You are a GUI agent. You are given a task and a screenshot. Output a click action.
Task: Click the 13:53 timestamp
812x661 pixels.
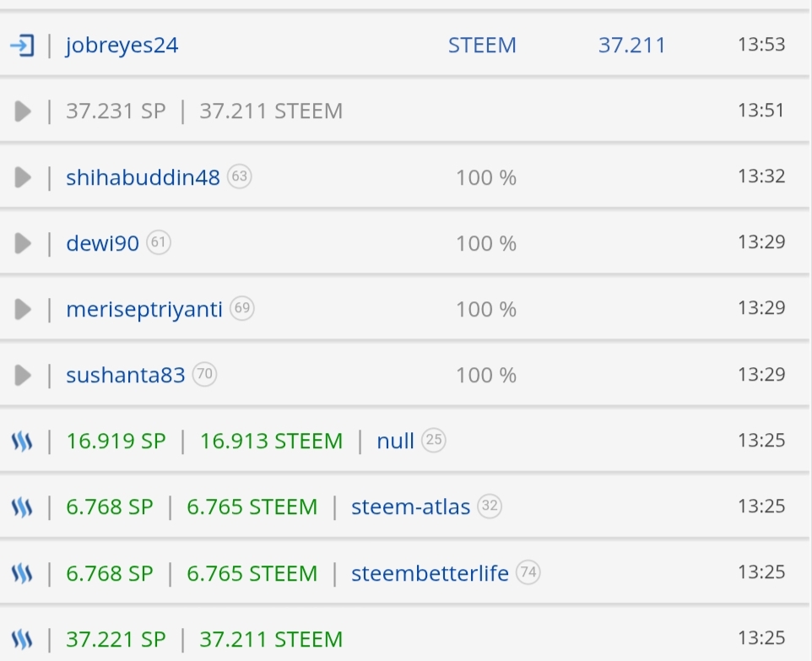click(761, 45)
